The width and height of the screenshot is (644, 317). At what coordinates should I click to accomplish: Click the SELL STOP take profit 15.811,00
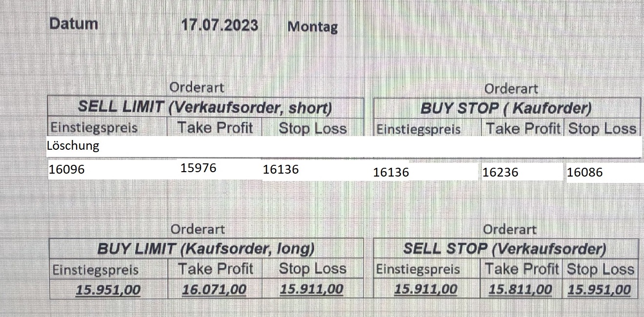point(521,289)
